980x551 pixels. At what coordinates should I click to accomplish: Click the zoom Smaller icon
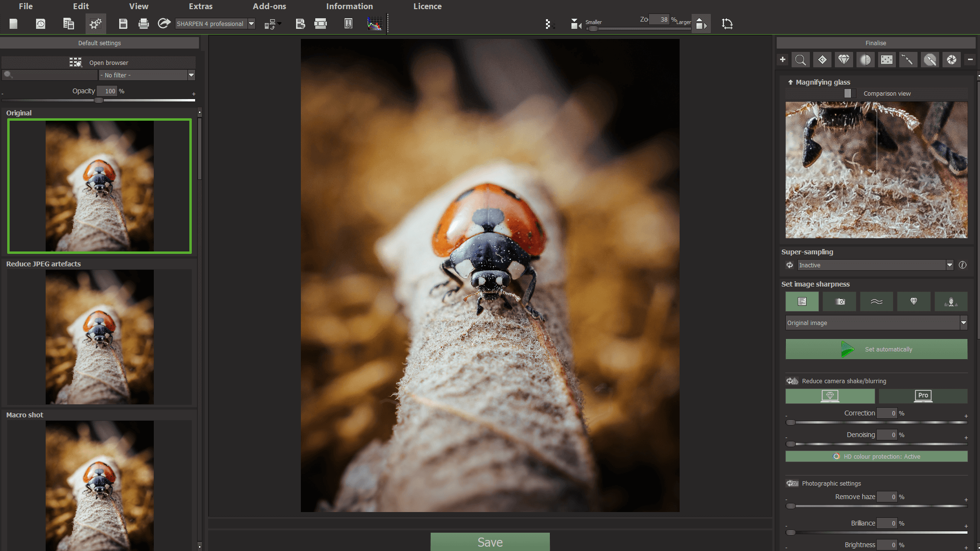[x=576, y=24]
